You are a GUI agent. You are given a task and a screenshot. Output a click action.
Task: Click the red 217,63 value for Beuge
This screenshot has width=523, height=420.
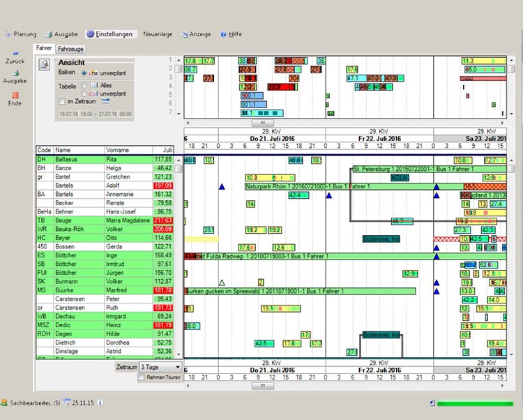click(x=163, y=220)
